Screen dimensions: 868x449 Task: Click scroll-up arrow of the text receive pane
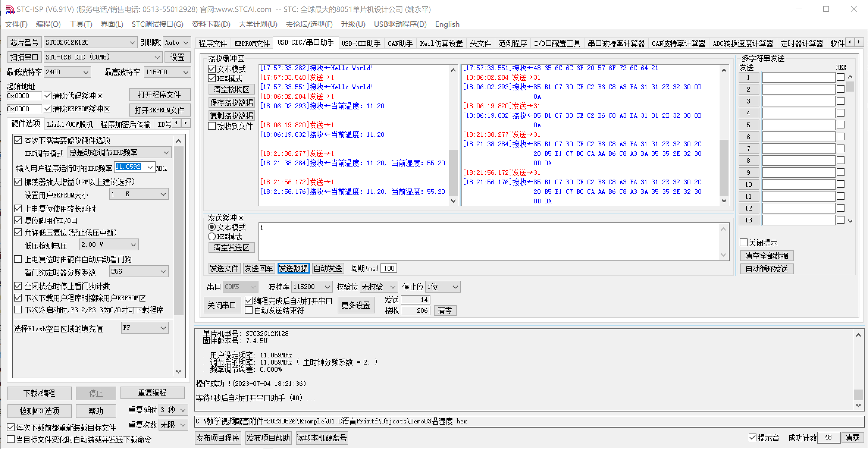453,70
